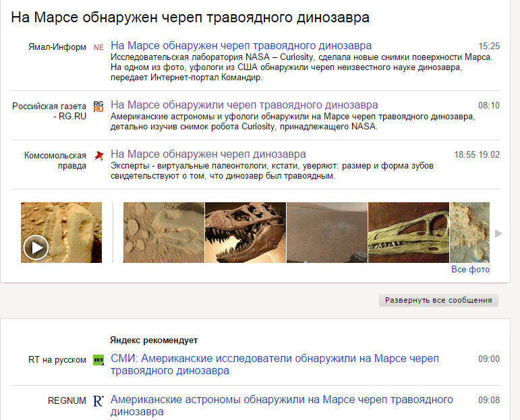Advance photo carousel with right arrow
The height and width of the screenshot is (420, 520).
click(498, 233)
